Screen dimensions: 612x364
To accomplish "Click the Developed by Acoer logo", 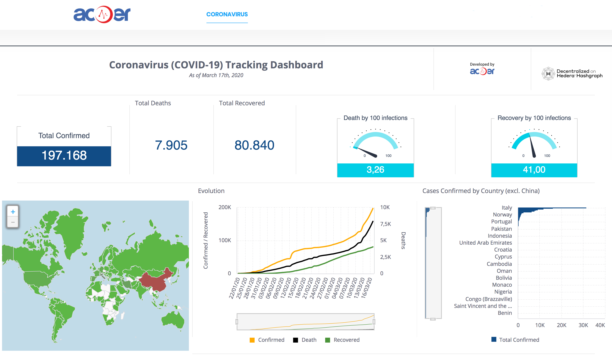I will tap(482, 69).
